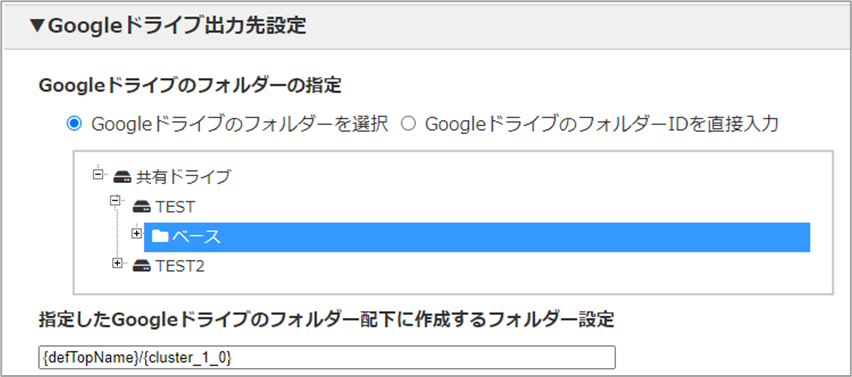Select the Googleドライブのフォルダーを選択 radio button
The image size is (852, 377).
coord(73,124)
